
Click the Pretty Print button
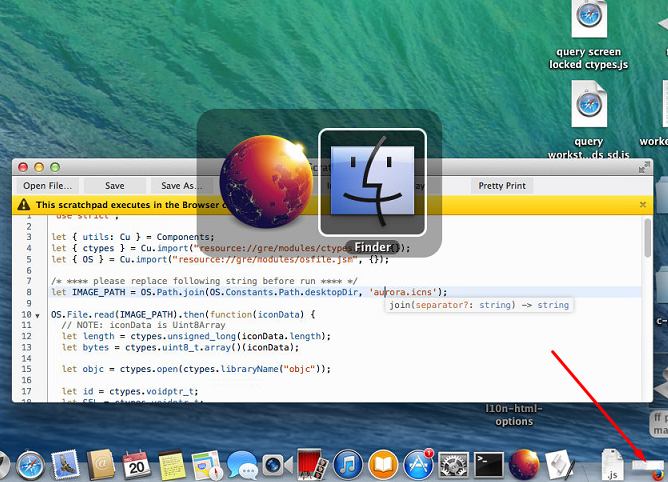pos(502,186)
